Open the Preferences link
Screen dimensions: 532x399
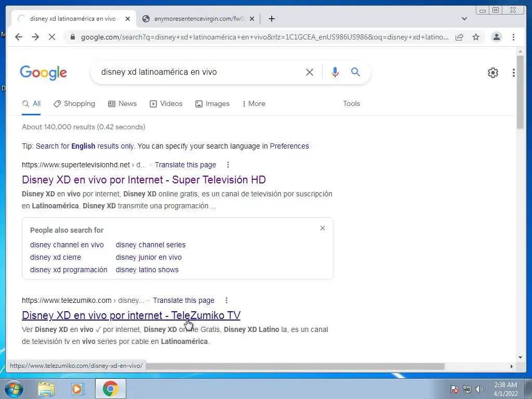click(x=289, y=146)
